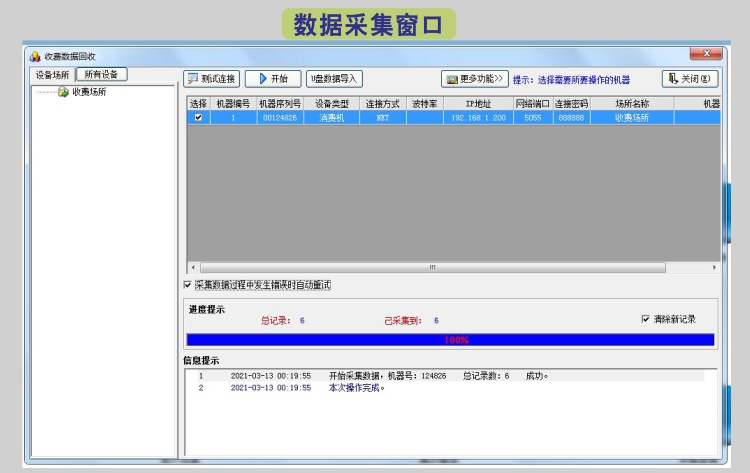Click the app icon in title bar
The image size is (750, 473).
(x=35, y=56)
